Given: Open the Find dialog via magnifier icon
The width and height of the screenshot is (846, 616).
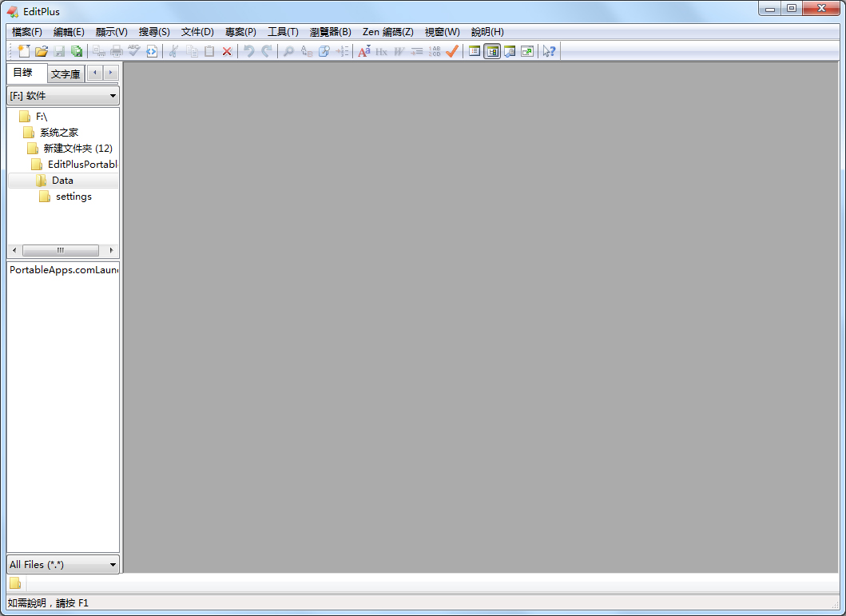Looking at the screenshot, I should tap(288, 51).
